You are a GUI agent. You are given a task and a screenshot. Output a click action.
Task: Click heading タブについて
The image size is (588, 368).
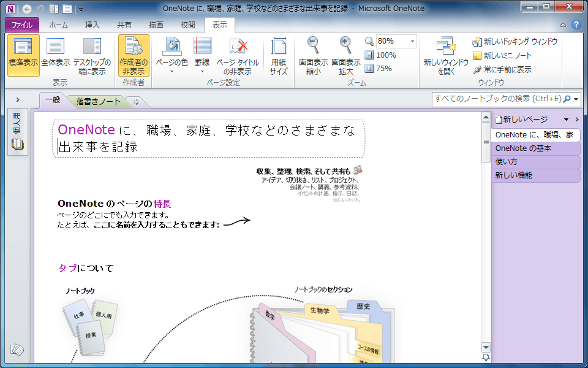click(x=86, y=268)
